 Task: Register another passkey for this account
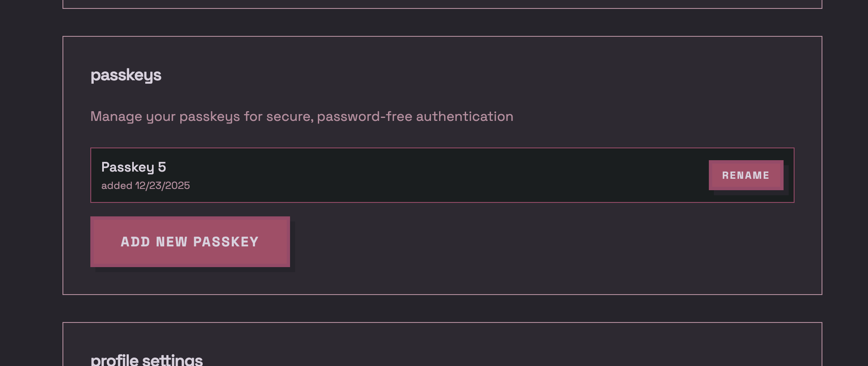189,241
